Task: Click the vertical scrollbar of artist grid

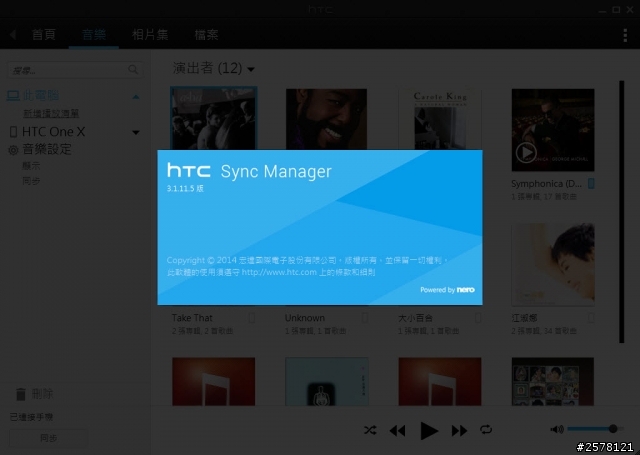Action: click(622, 212)
